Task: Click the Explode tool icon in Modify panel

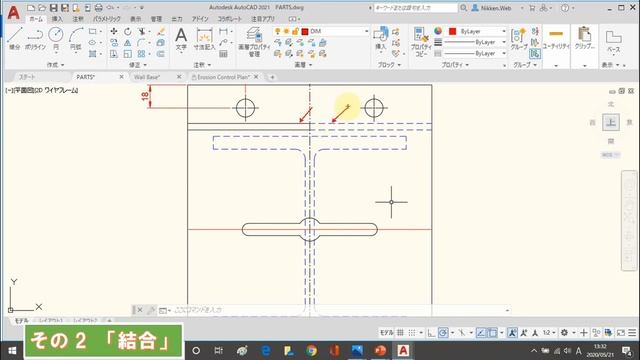Action: click(161, 42)
